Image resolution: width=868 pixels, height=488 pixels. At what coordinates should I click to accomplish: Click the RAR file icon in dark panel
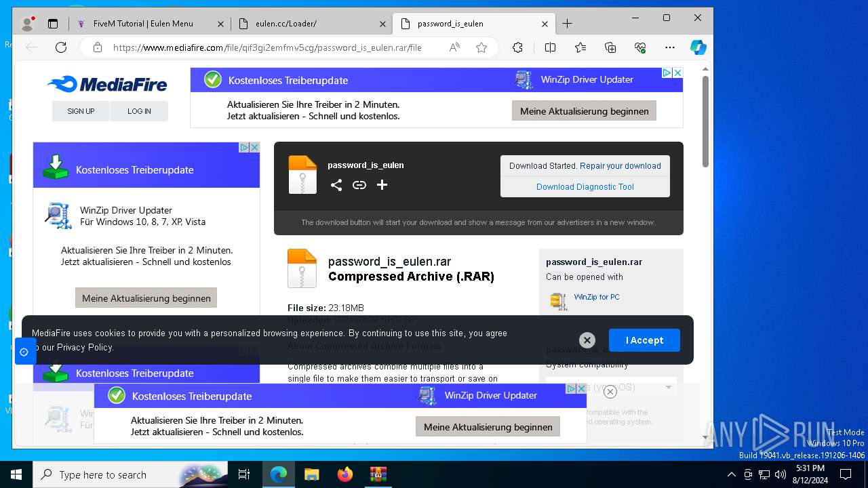point(302,175)
